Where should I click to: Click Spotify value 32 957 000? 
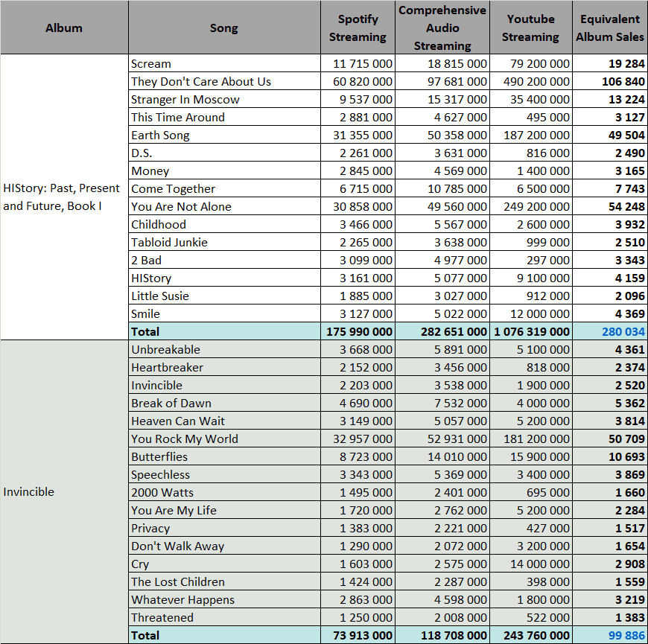pos(358,439)
